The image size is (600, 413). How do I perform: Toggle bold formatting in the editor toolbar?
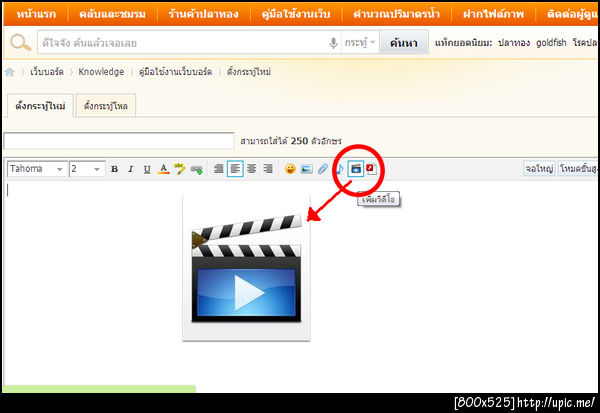pos(114,169)
